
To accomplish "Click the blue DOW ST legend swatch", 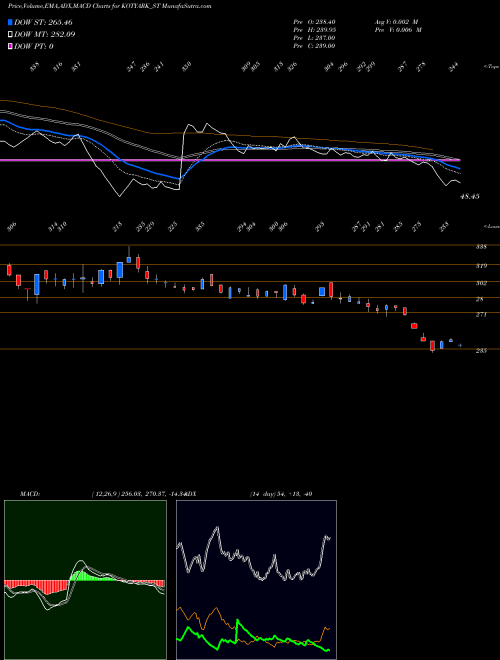I will click(10, 22).
